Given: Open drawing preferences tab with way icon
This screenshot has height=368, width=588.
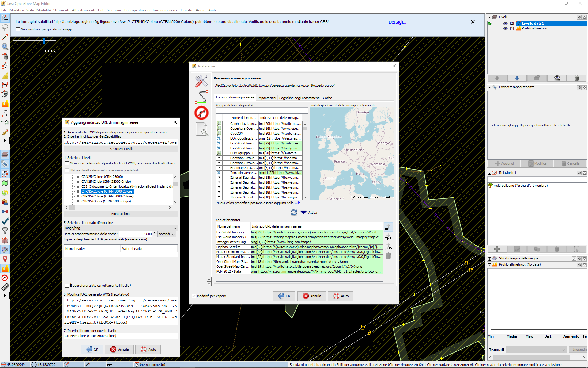Looking at the screenshot, I should tap(202, 97).
